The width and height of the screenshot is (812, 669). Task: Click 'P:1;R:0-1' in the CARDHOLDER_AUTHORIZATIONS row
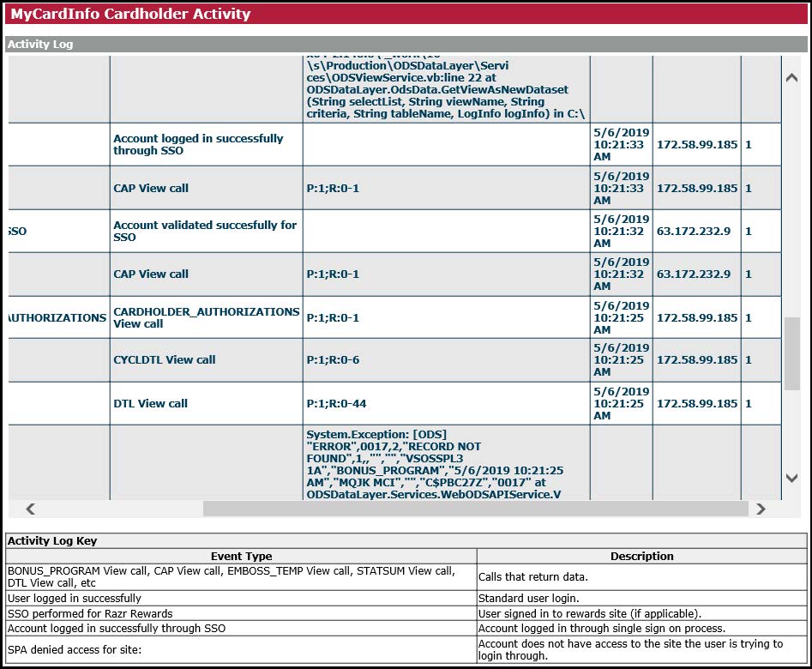coord(333,317)
